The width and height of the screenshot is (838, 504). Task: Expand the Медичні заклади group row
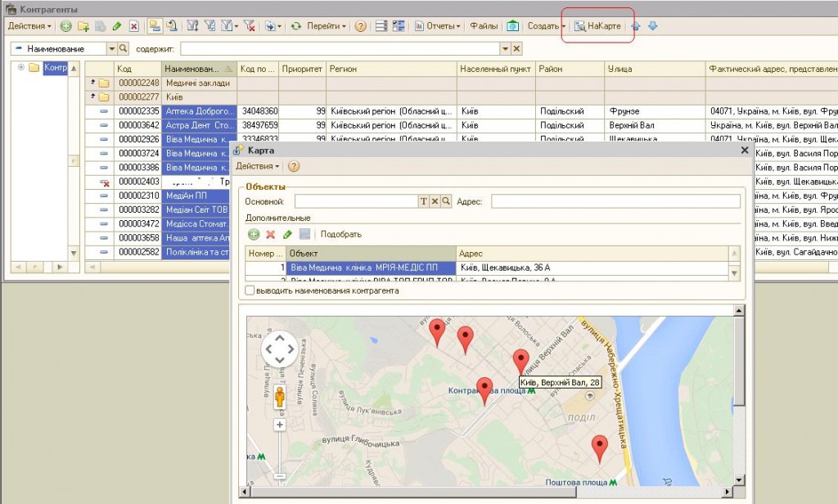click(x=93, y=82)
